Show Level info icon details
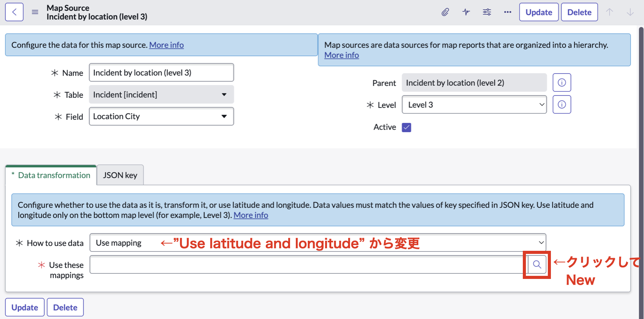The height and width of the screenshot is (319, 644). (x=562, y=104)
